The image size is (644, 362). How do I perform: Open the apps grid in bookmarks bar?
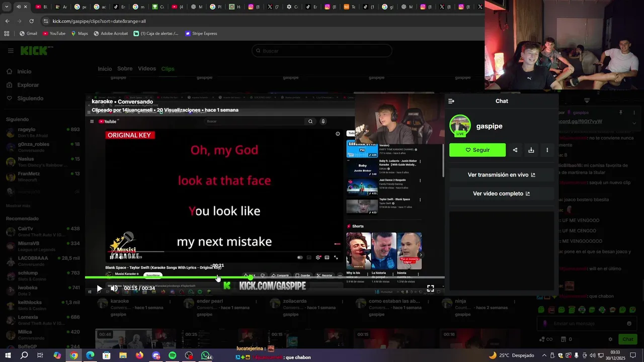(x=7, y=34)
